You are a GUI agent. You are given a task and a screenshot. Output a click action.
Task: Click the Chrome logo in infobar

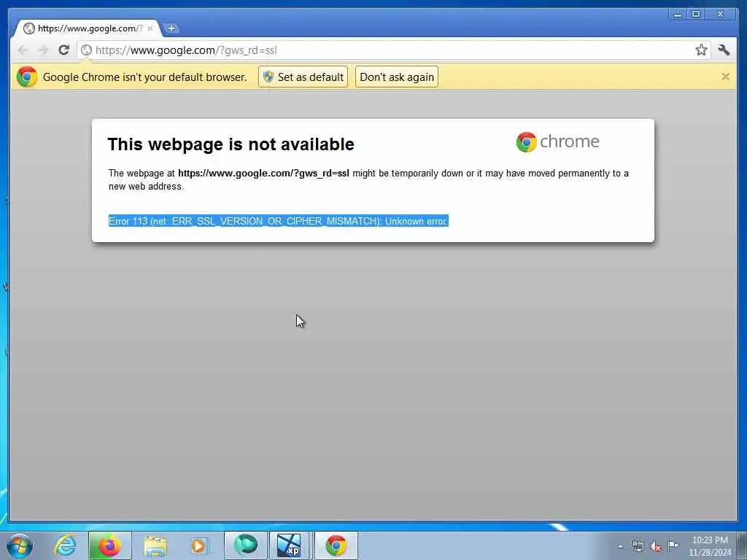[x=27, y=77]
